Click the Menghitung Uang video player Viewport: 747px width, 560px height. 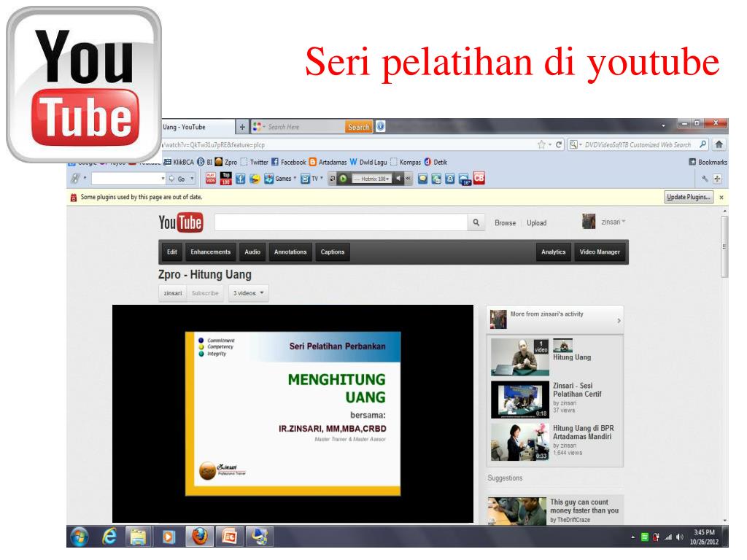coord(293,413)
